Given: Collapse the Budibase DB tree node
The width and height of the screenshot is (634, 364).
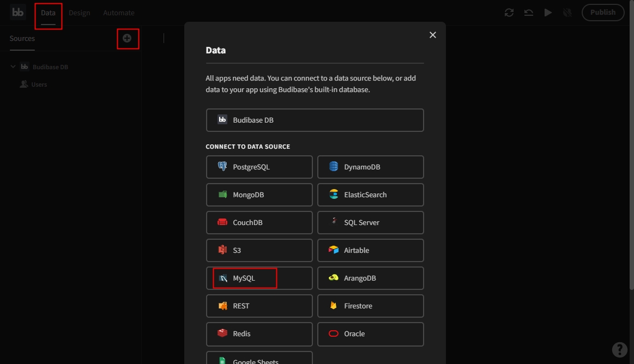Looking at the screenshot, I should pos(13,67).
